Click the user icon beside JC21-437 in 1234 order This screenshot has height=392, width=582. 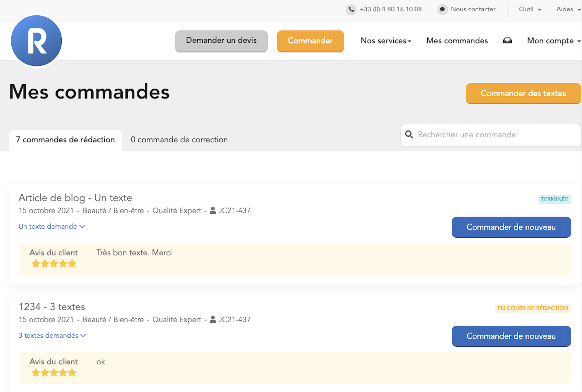213,319
